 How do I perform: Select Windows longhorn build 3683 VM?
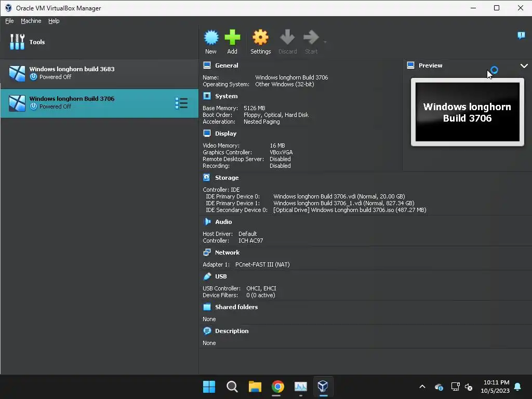(x=99, y=74)
